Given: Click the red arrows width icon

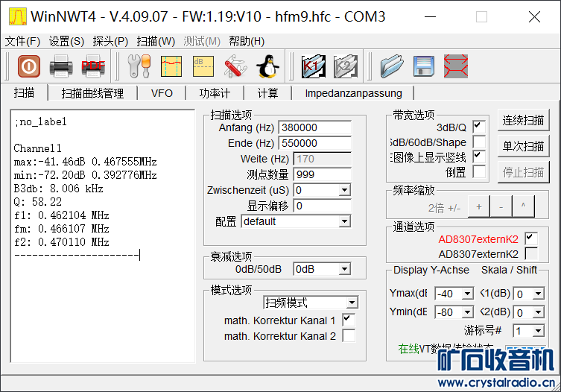Looking at the screenshot, I should click(x=456, y=66).
